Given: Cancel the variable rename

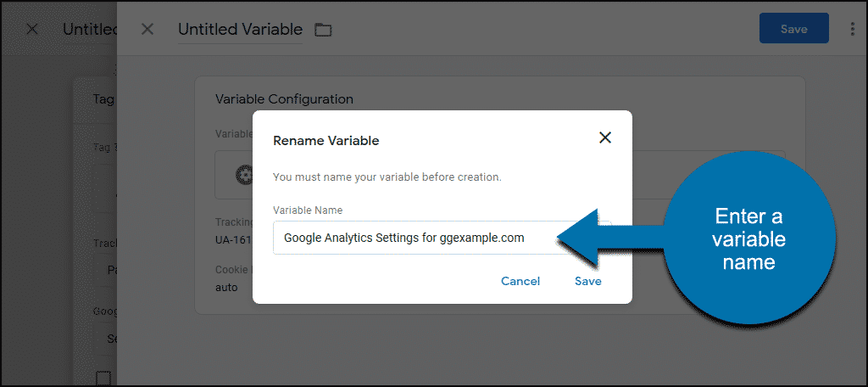Looking at the screenshot, I should [520, 281].
